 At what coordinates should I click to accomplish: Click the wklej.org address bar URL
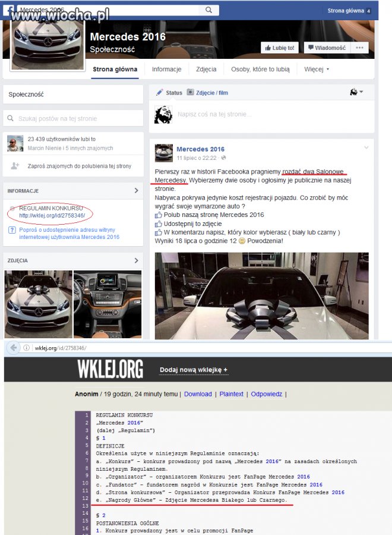click(61, 348)
